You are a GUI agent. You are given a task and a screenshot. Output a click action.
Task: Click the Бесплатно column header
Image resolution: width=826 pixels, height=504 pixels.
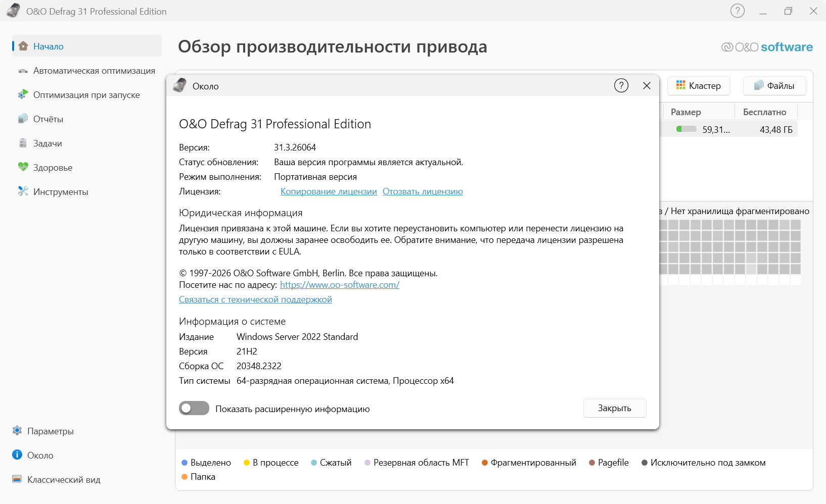coord(766,112)
